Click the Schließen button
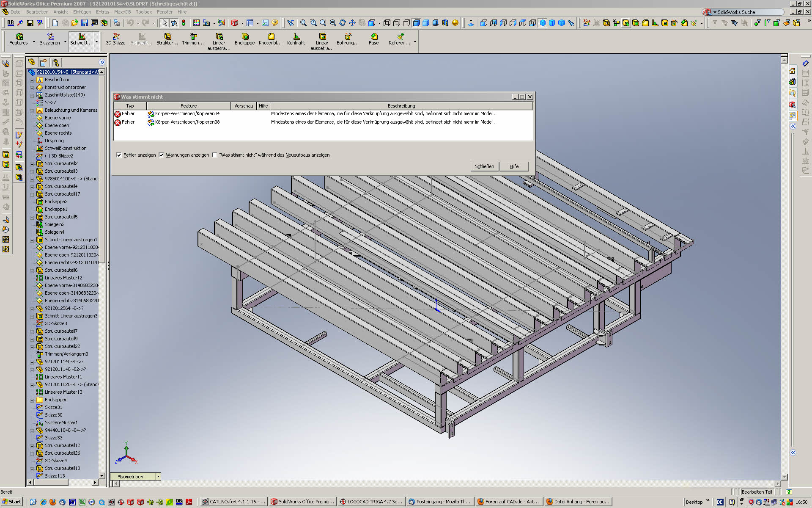812x508 pixels. (484, 166)
